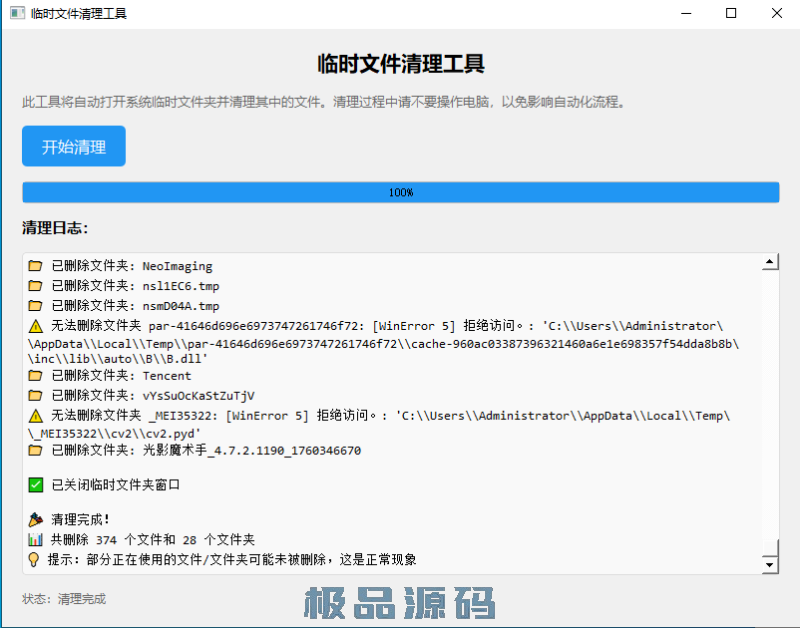Click folder icon beside 光影魔术手 entry
800x628 pixels.
tap(35, 451)
